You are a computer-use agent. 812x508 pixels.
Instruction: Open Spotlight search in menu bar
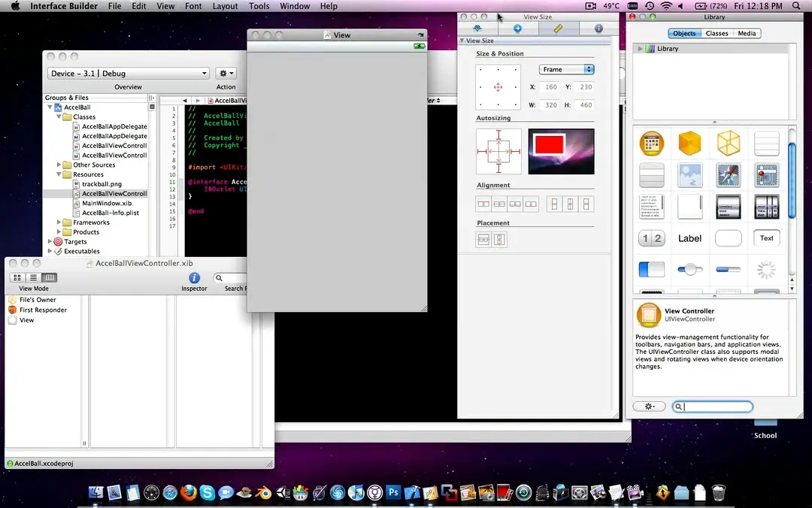(796, 6)
